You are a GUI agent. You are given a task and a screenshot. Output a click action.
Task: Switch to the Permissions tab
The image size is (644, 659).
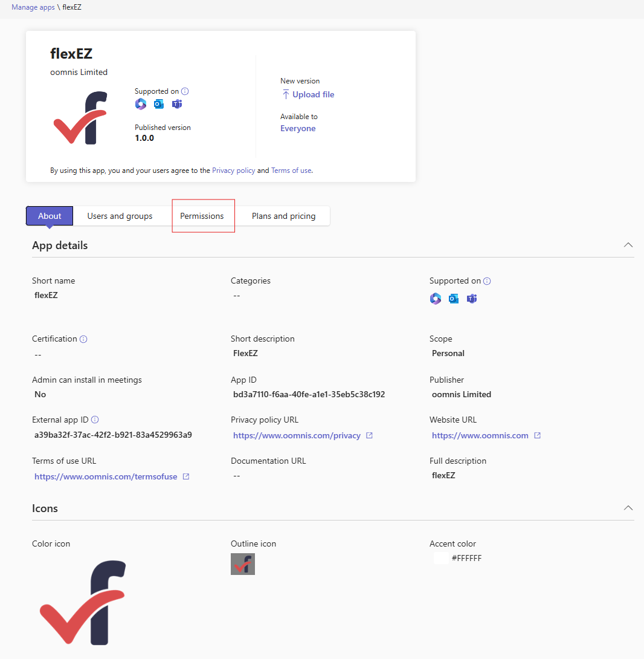[x=202, y=216]
